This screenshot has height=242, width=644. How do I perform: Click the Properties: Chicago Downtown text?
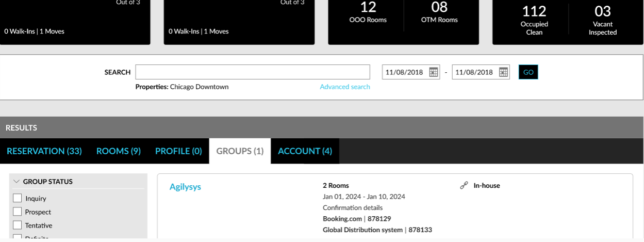click(x=182, y=87)
